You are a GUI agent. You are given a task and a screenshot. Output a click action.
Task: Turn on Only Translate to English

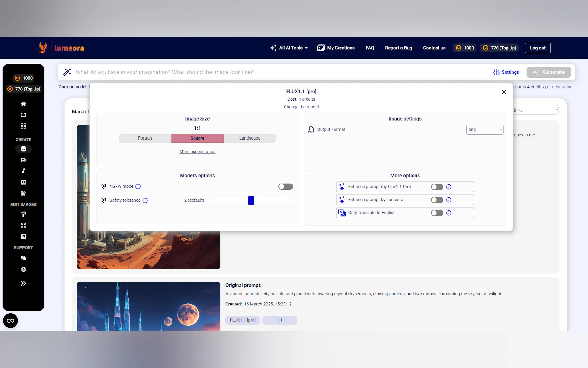(x=437, y=213)
